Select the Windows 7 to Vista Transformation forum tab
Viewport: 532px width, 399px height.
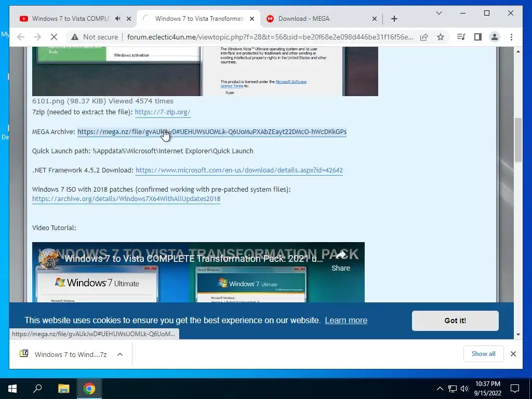click(x=199, y=19)
